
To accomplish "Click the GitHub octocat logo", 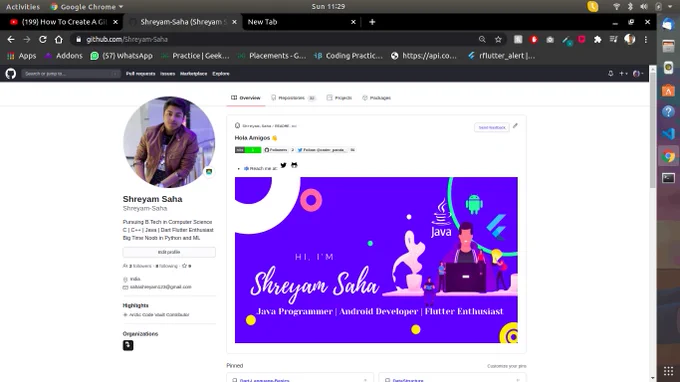I will click(x=11, y=74).
